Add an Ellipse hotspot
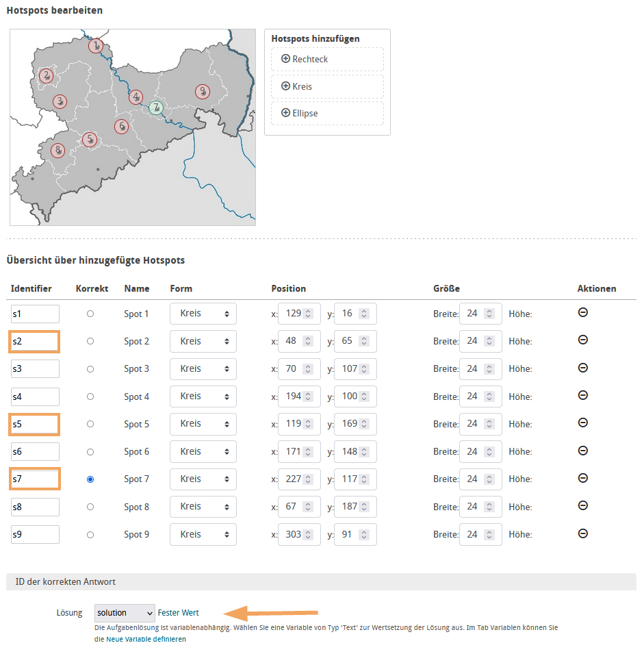This screenshot has height=654, width=644. [x=300, y=113]
